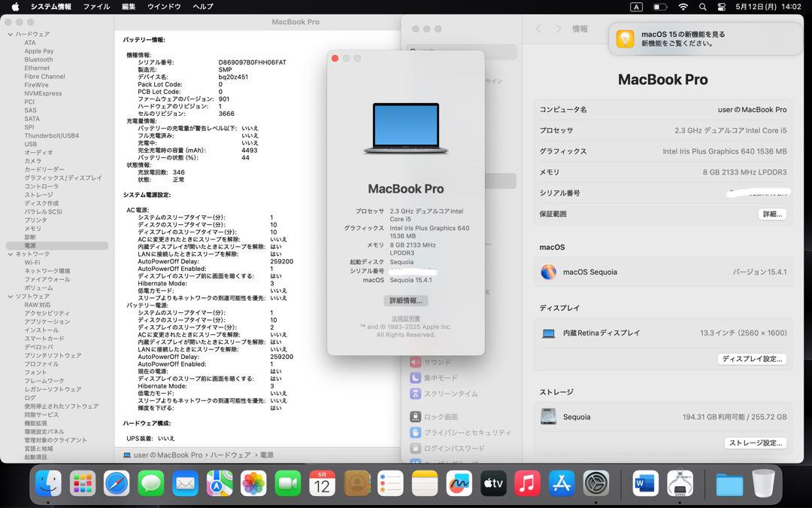The width and height of the screenshot is (812, 508).
Task: Close the About MacBook Pro window
Action: 335,59
